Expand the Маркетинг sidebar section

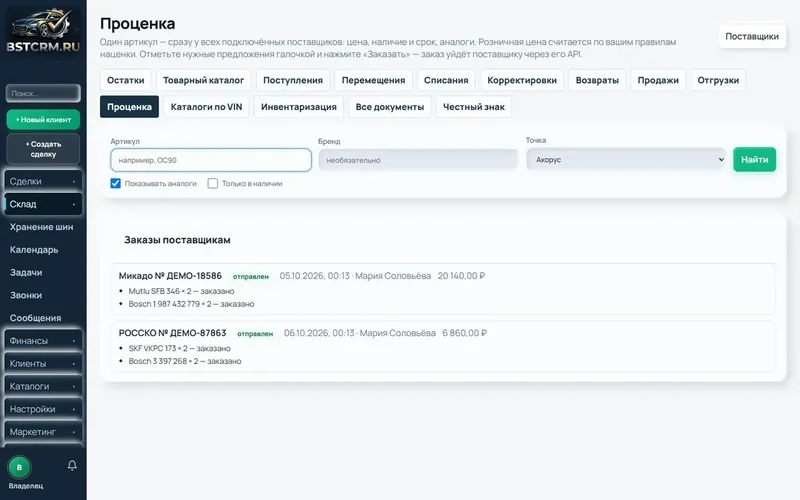pos(43,432)
